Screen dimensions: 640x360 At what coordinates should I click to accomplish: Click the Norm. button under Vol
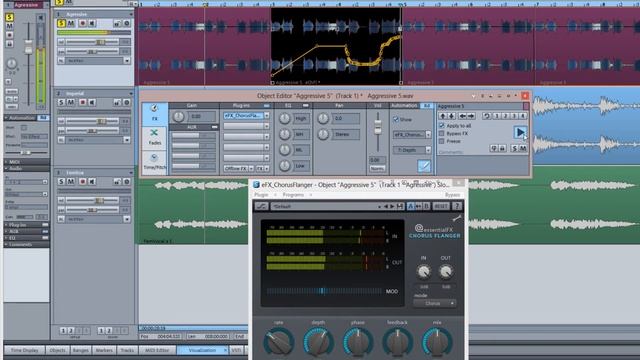[x=377, y=169]
